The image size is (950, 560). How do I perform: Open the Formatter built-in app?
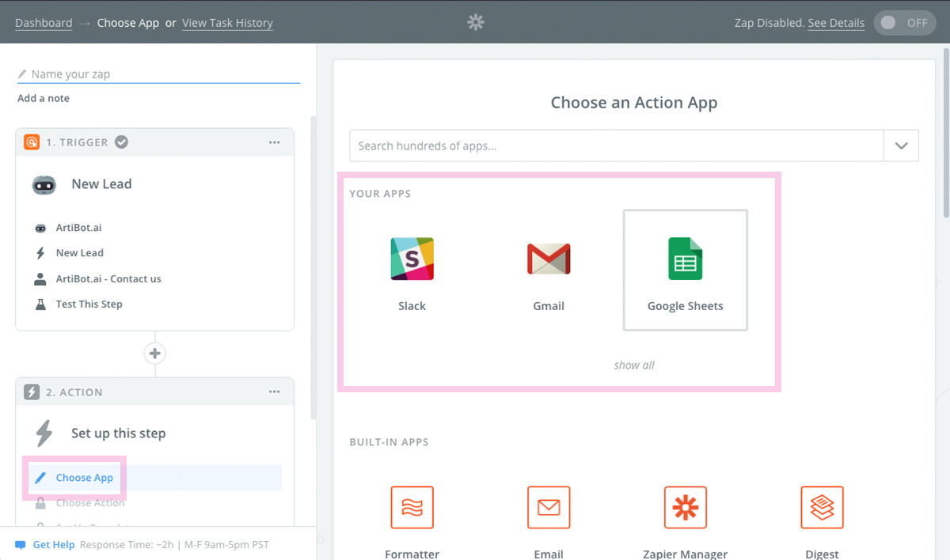point(412,507)
